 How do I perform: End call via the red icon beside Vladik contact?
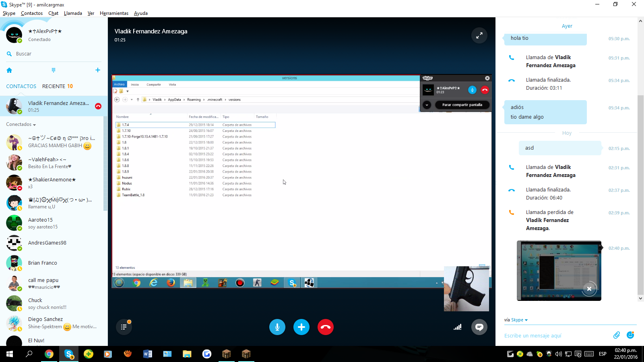coord(98,106)
